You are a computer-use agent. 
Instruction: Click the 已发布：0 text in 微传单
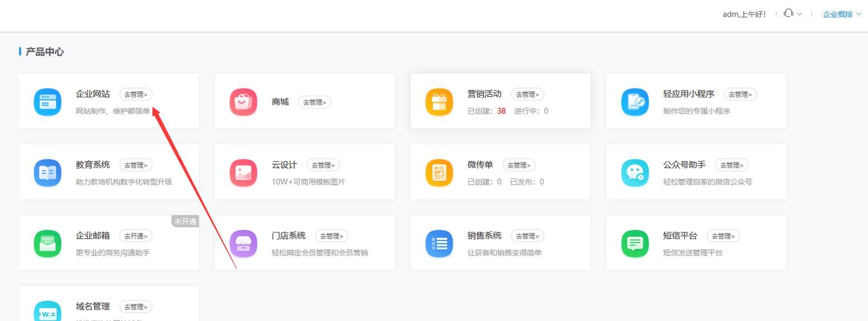[527, 181]
